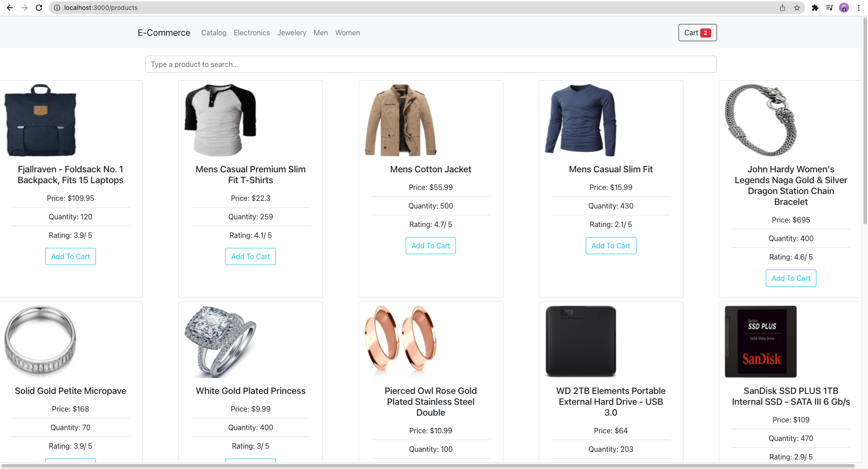Open the browser extensions puzzle icon
868x469 pixels.
pos(815,8)
